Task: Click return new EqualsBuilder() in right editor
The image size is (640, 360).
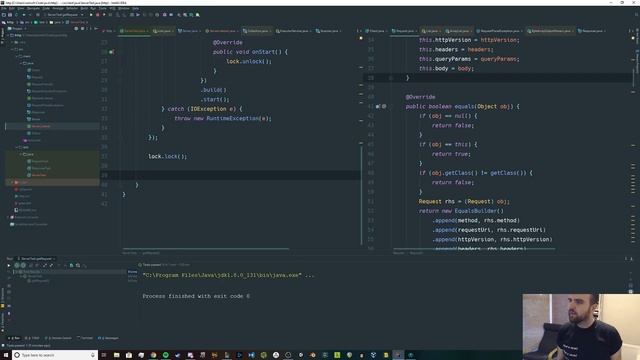Action: [461, 211]
